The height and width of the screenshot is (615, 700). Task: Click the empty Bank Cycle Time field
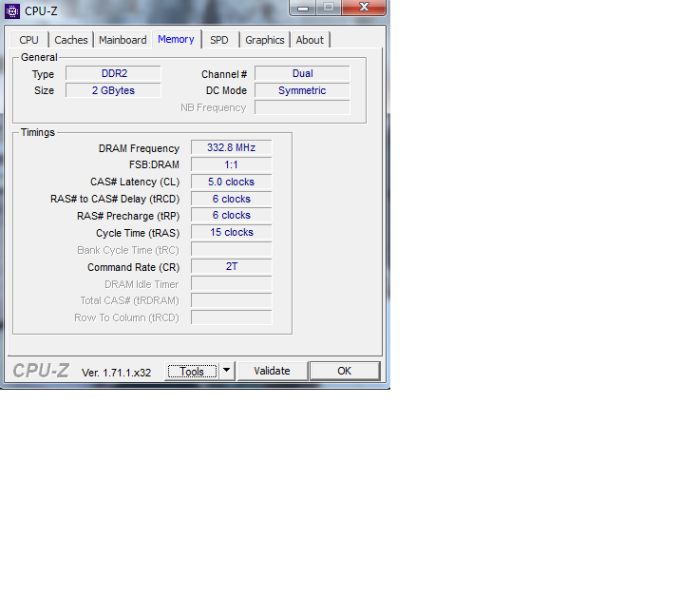click(x=231, y=250)
